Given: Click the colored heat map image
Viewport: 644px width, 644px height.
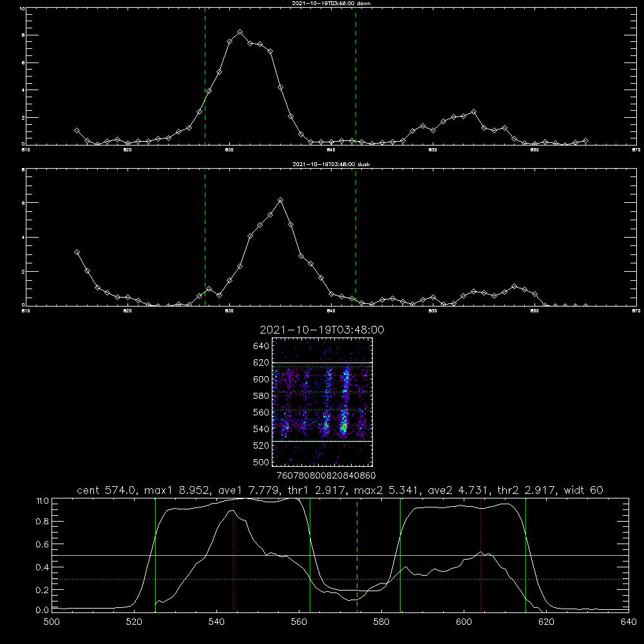Looking at the screenshot, I should point(322,402).
